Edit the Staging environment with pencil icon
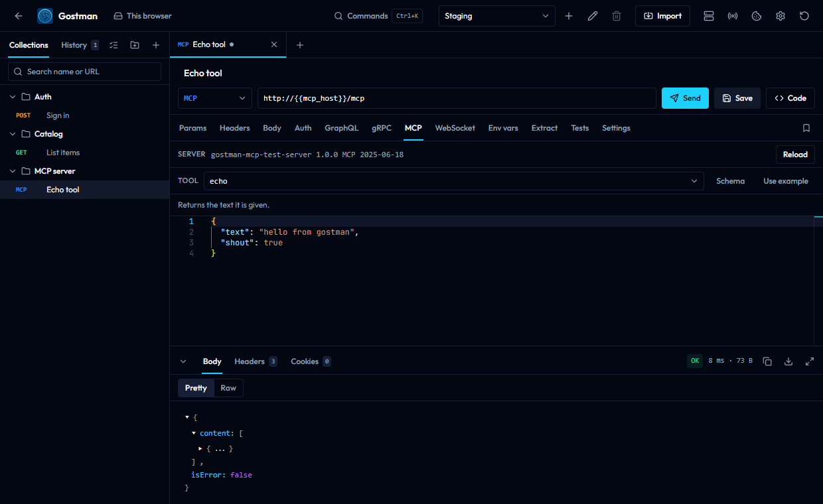This screenshot has width=823, height=504. (x=593, y=16)
